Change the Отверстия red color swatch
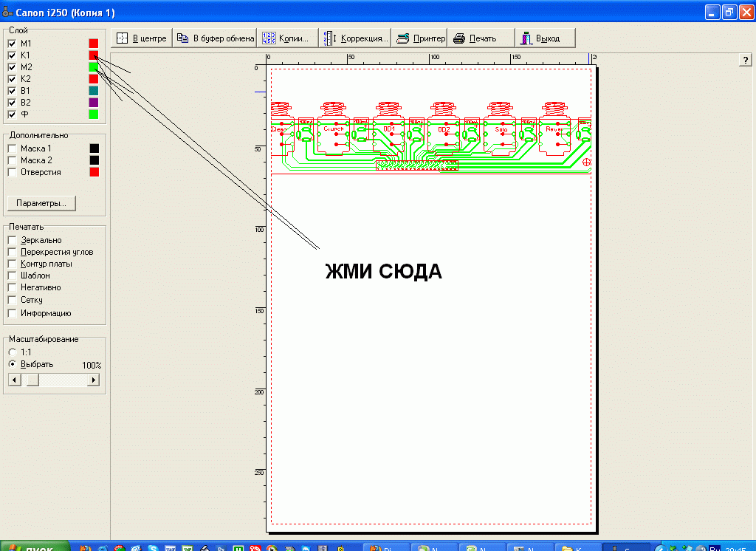756x551 pixels. pyautogui.click(x=94, y=172)
